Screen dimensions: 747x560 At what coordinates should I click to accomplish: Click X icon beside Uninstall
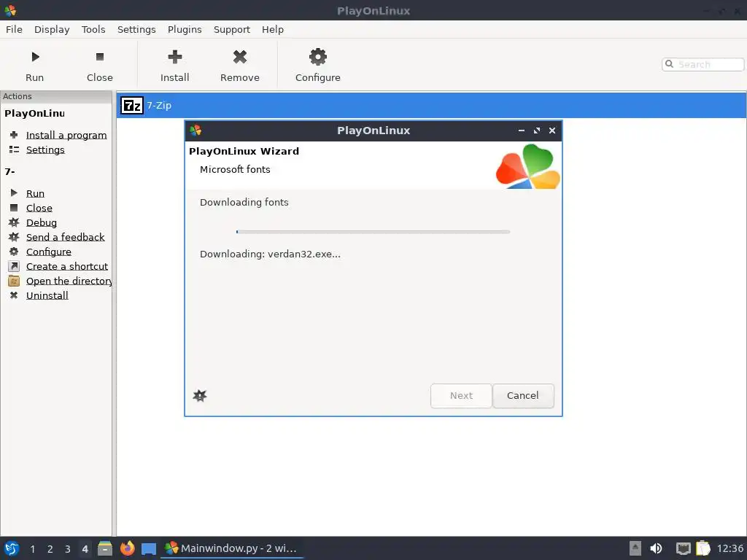point(14,295)
